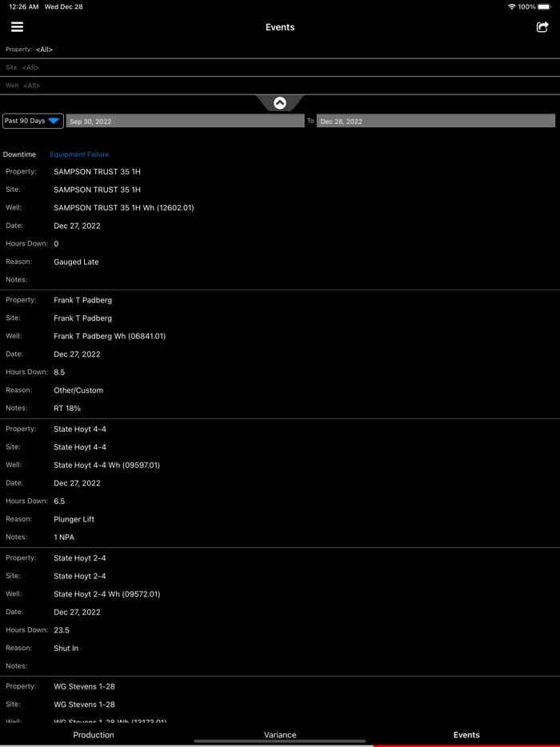The height and width of the screenshot is (747, 560).
Task: Switch to the Downtime category
Action: point(19,154)
